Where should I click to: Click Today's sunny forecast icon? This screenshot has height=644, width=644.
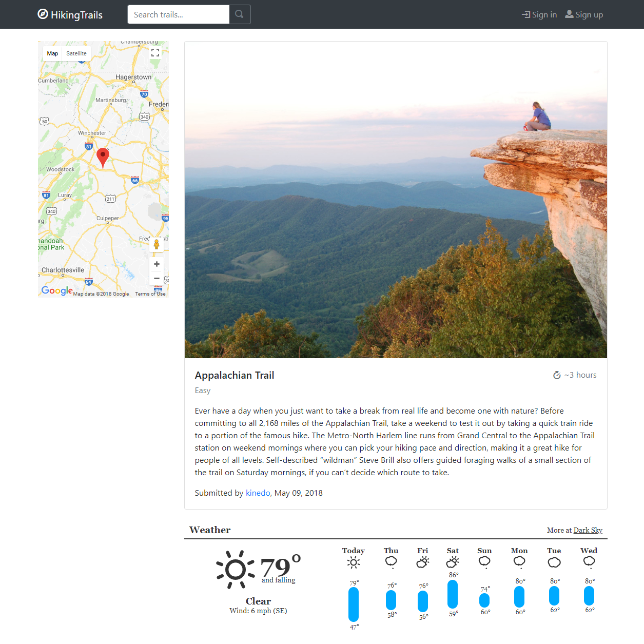pos(354,562)
